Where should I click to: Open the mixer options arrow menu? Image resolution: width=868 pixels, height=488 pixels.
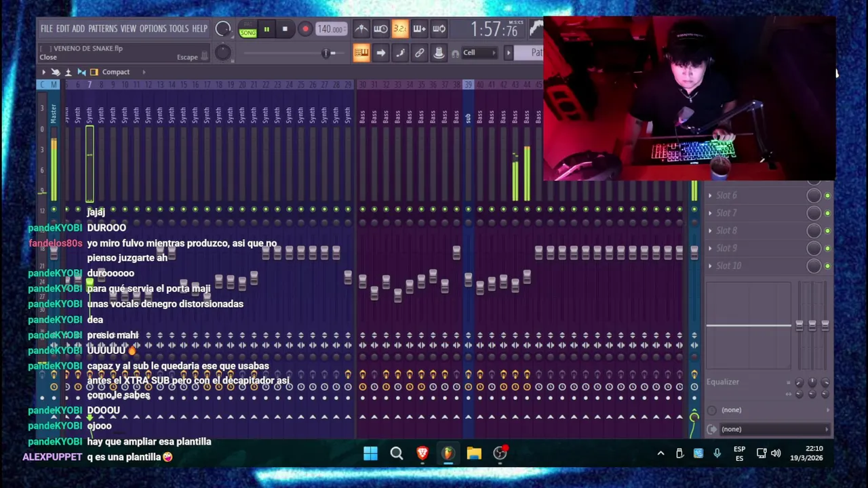43,72
